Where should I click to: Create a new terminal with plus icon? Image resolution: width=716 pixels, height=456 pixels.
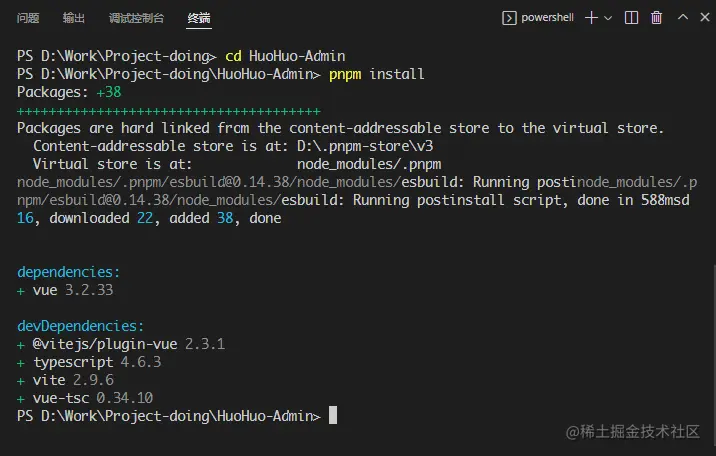point(591,18)
